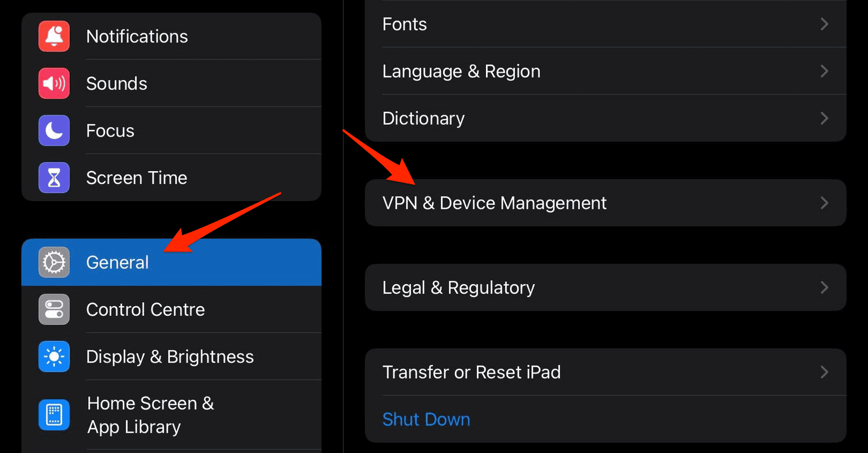The width and height of the screenshot is (868, 453).
Task: Select Transfer or Reset iPad label
Action: tap(471, 372)
